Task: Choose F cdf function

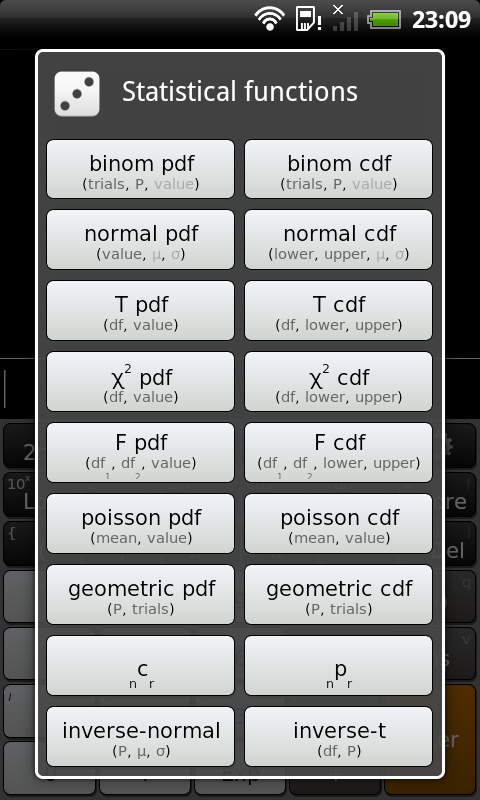Action: (339, 453)
